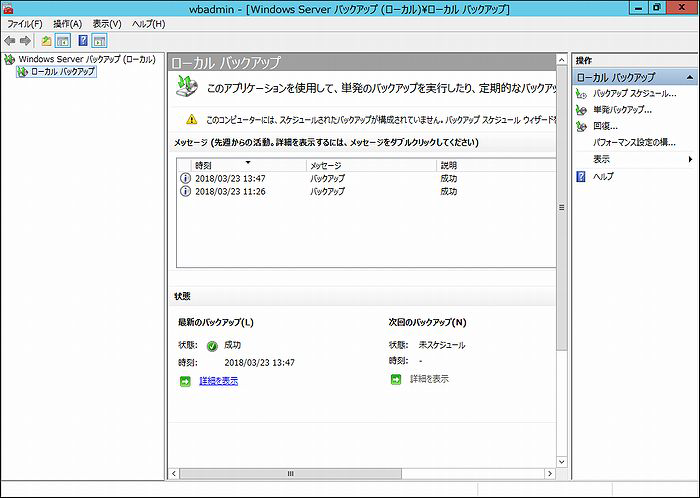Open パフォーマンス設定の構成 action
Viewport: 700px width, 498px height.
pos(634,142)
